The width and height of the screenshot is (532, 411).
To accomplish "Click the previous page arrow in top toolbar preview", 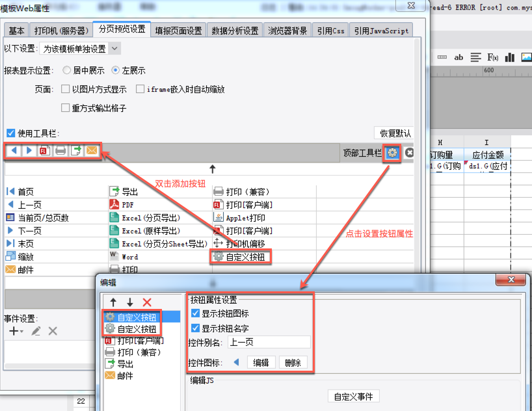I will pyautogui.click(x=14, y=150).
